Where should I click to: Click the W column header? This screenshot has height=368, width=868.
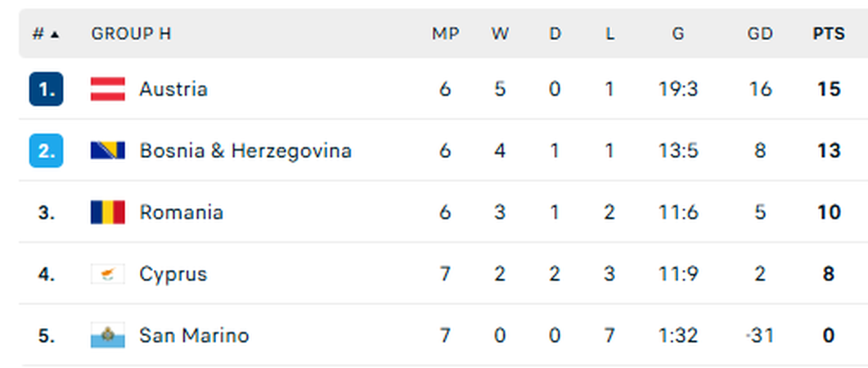pos(500,34)
